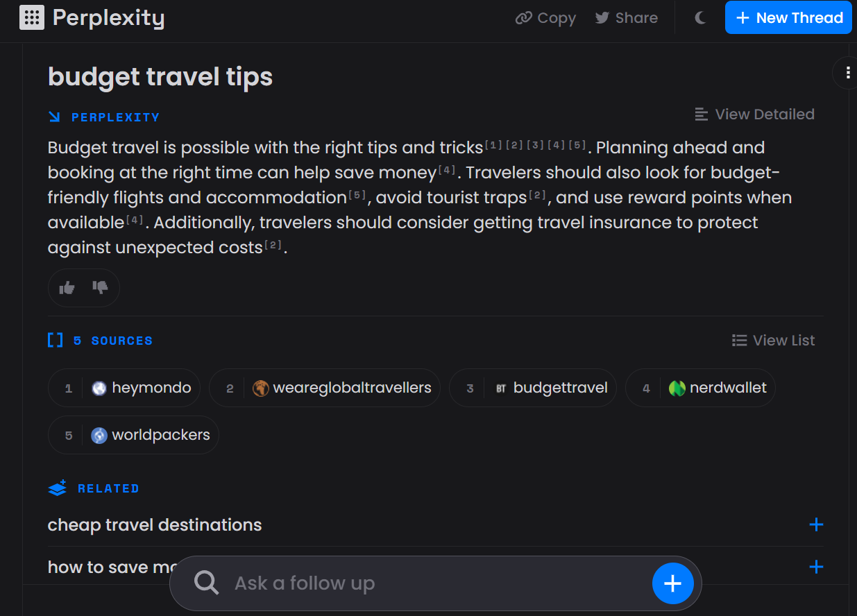Toggle sources to View List

(x=773, y=341)
